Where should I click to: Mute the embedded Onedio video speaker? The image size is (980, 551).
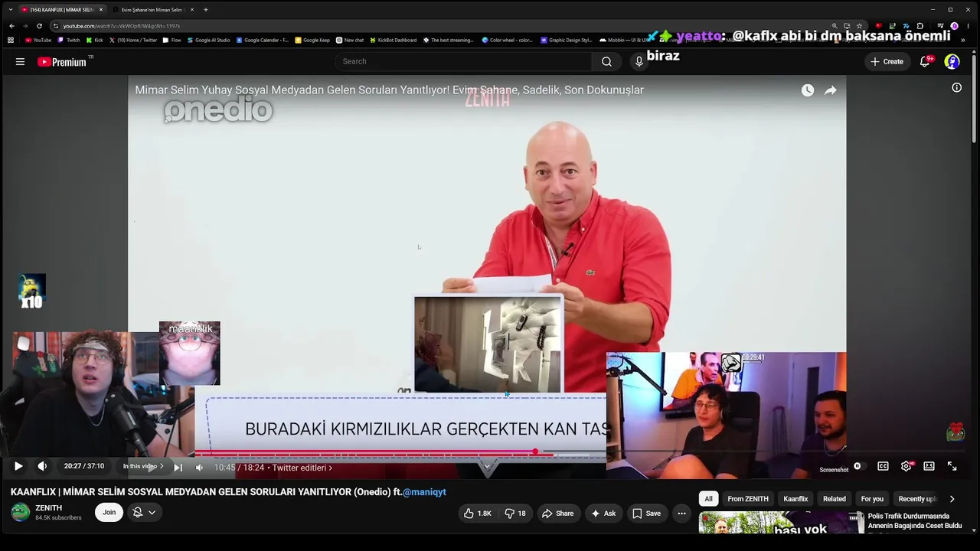199,468
